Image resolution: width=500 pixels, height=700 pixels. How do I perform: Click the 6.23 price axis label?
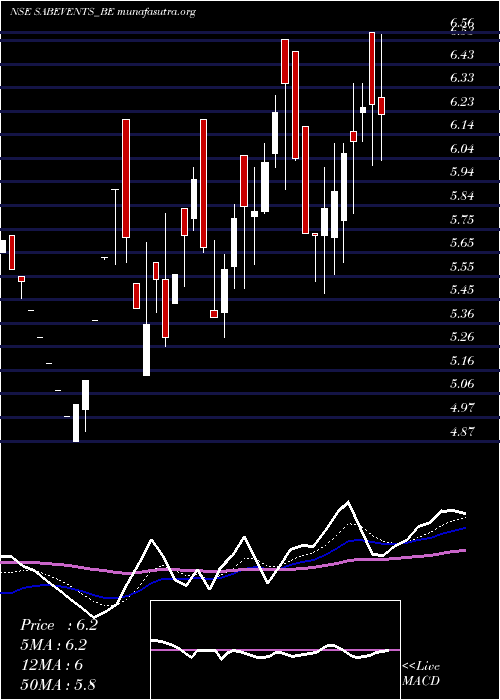[462, 102]
